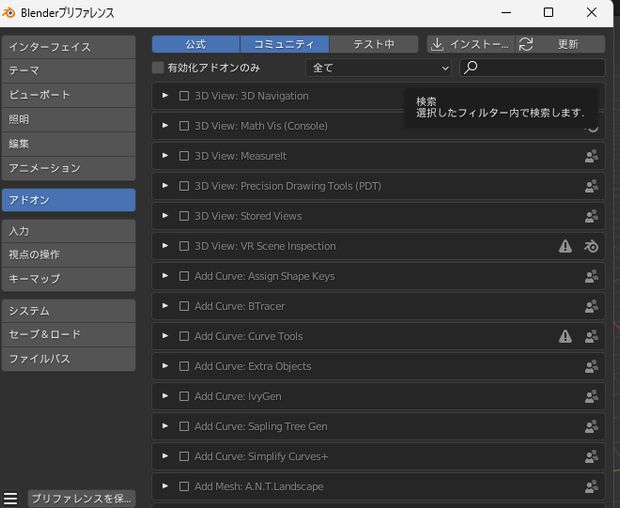620x508 pixels.
Task: Enable 3D View: 3D Navigation addon checkbox
Action: coord(184,96)
